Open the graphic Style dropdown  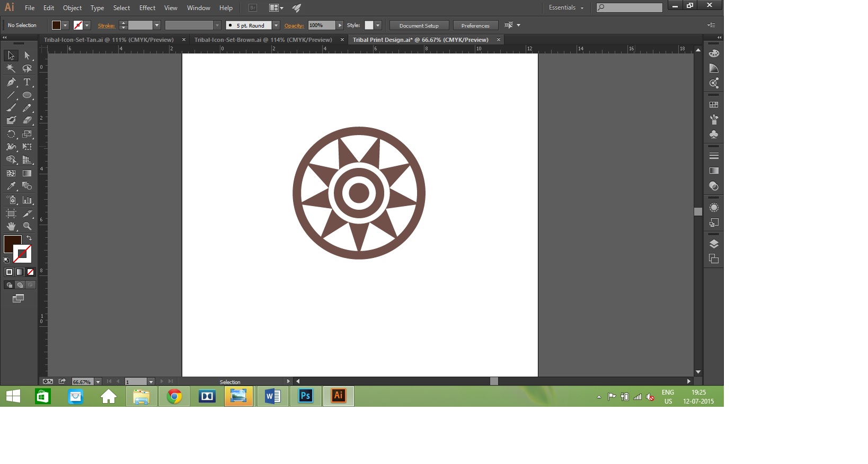pos(378,25)
